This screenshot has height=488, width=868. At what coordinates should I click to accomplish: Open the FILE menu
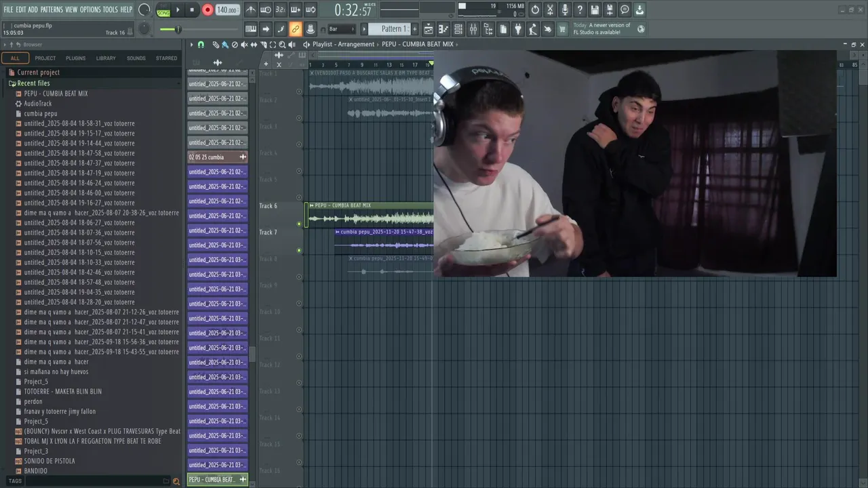[8, 9]
